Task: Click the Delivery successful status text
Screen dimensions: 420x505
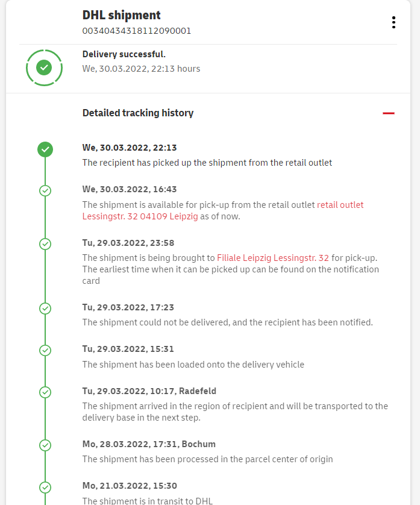Action: 124,54
